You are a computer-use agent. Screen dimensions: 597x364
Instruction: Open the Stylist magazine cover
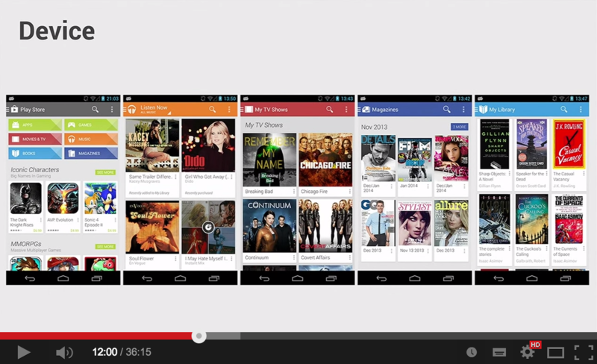(415, 223)
